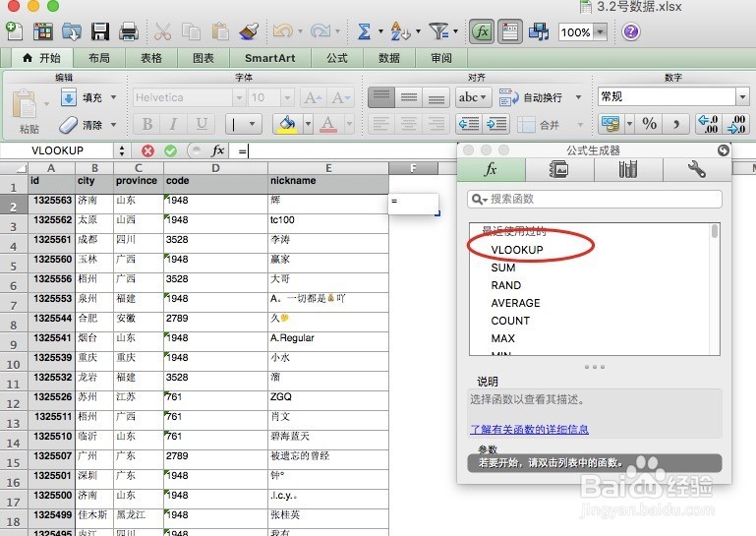Screen dimensions: 756x536
Task: Click the formula bar fx button
Action: point(218,151)
